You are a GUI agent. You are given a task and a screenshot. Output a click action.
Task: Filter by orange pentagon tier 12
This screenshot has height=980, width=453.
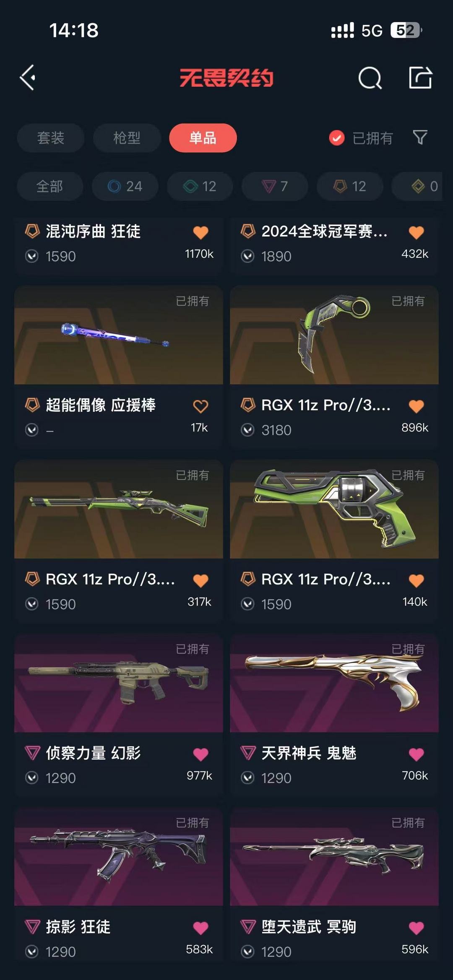click(350, 186)
